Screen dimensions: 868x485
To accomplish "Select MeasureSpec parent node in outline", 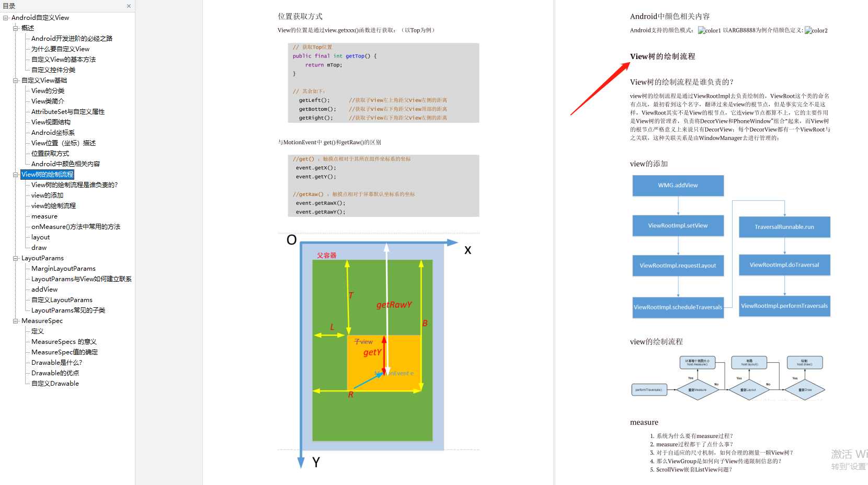I will pyautogui.click(x=42, y=321).
